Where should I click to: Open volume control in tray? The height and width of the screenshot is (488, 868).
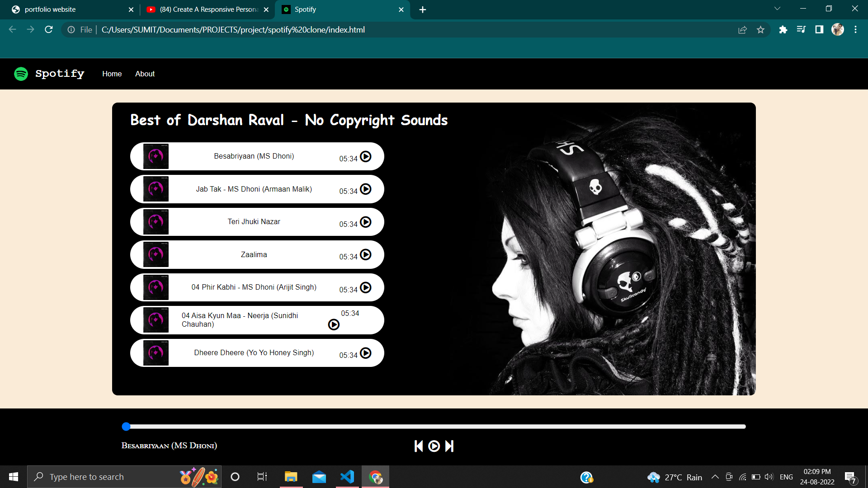[x=769, y=477]
